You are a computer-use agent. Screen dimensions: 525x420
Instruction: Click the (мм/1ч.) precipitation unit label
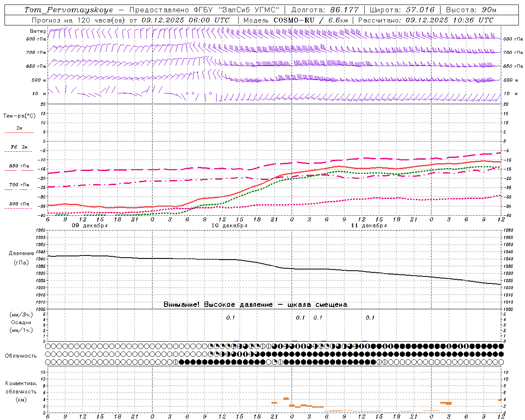click(21, 330)
